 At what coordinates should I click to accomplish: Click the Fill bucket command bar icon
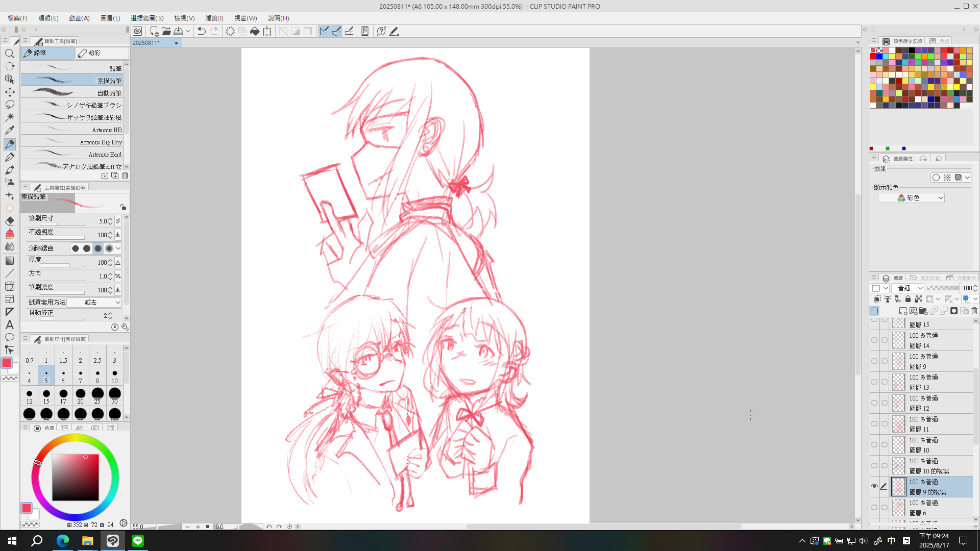(x=255, y=31)
